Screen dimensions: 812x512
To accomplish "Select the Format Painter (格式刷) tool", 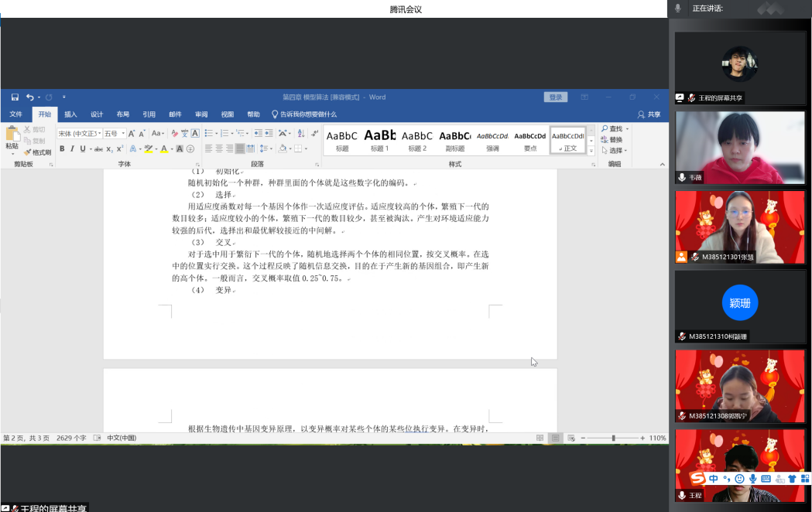I will click(x=37, y=152).
